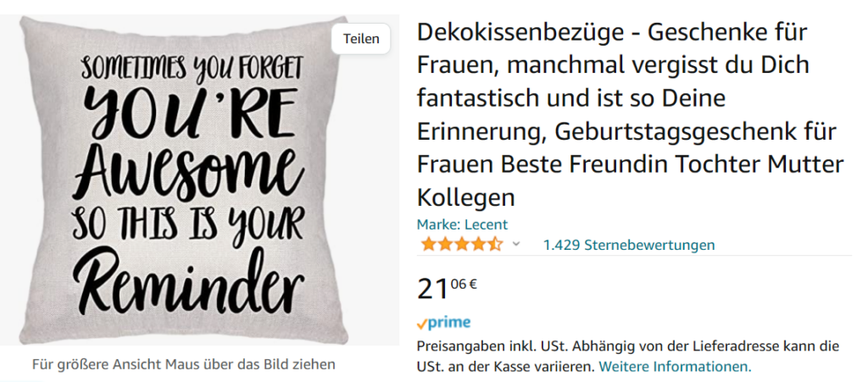Open the Marke: Lecent brand link

pos(462,225)
